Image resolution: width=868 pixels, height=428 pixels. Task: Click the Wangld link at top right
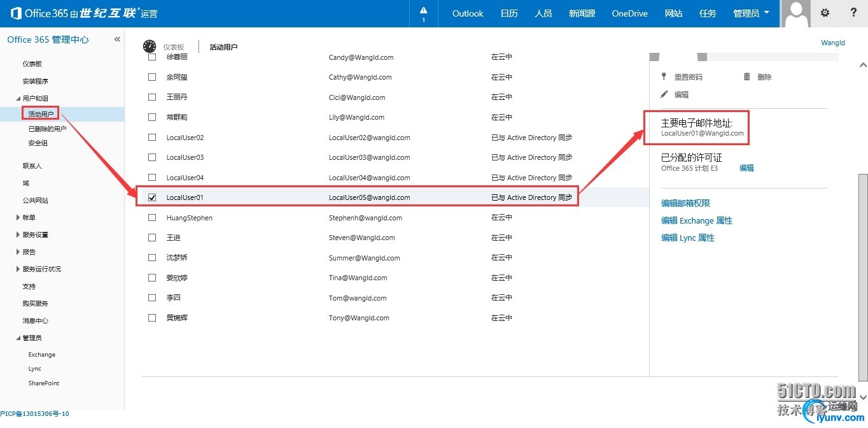[x=833, y=43]
